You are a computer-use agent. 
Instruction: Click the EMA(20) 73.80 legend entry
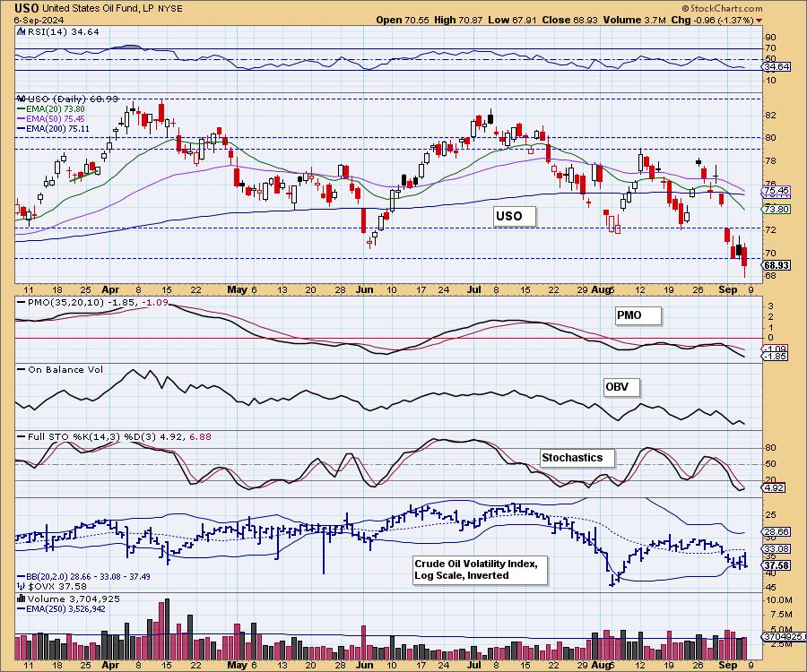[x=51, y=109]
